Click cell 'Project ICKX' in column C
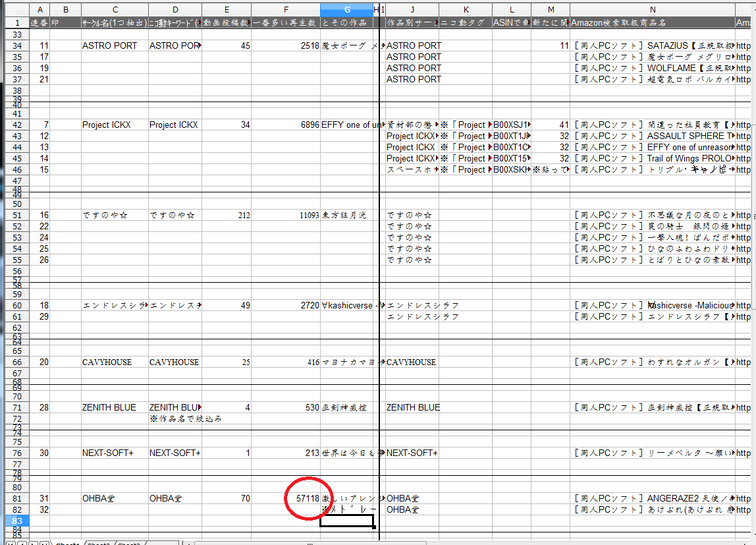This screenshot has height=545, width=756. point(115,125)
